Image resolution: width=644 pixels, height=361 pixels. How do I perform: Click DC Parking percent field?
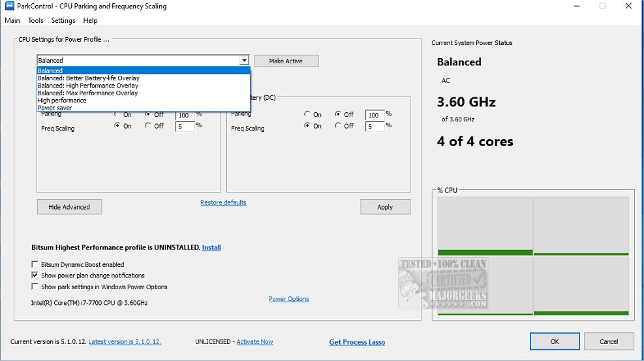tap(375, 115)
